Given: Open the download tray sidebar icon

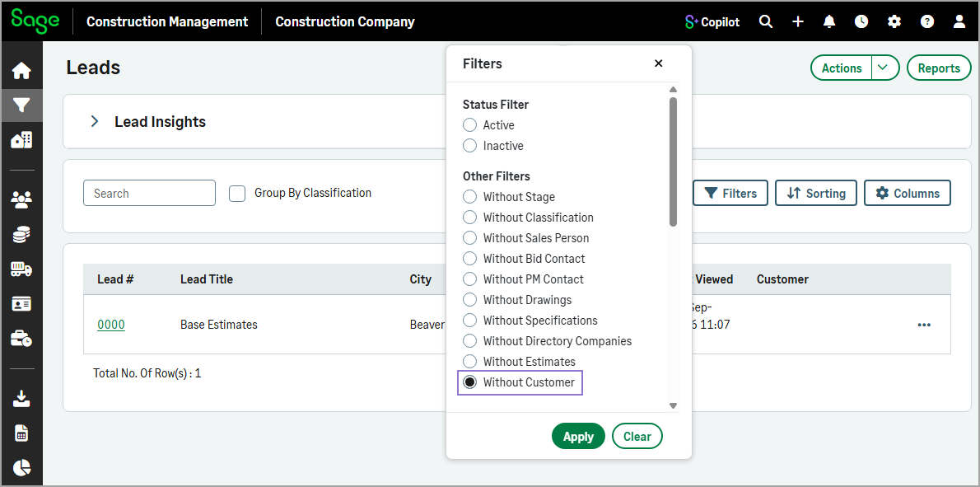Looking at the screenshot, I should (22, 398).
